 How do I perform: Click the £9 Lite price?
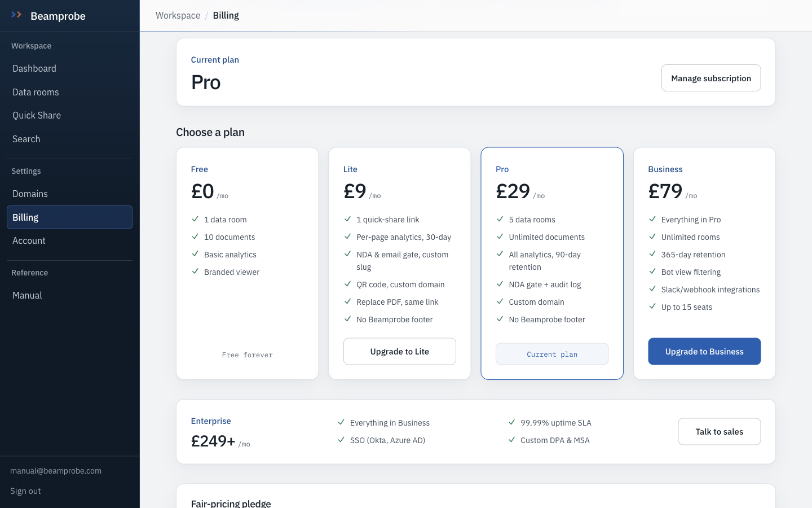click(355, 191)
